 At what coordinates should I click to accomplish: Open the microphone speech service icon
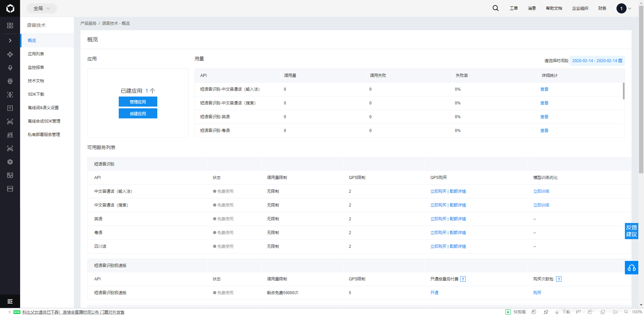click(x=10, y=67)
